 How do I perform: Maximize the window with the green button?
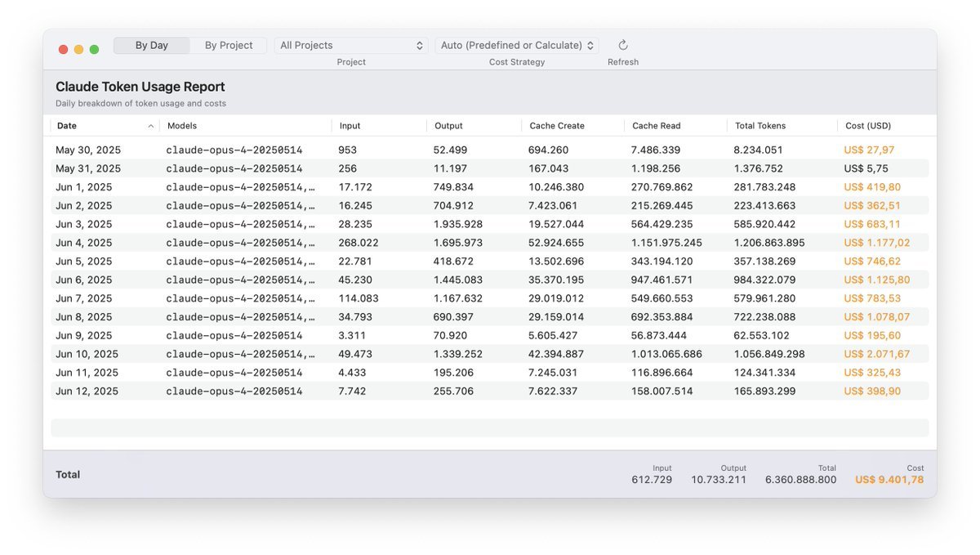pos(94,49)
